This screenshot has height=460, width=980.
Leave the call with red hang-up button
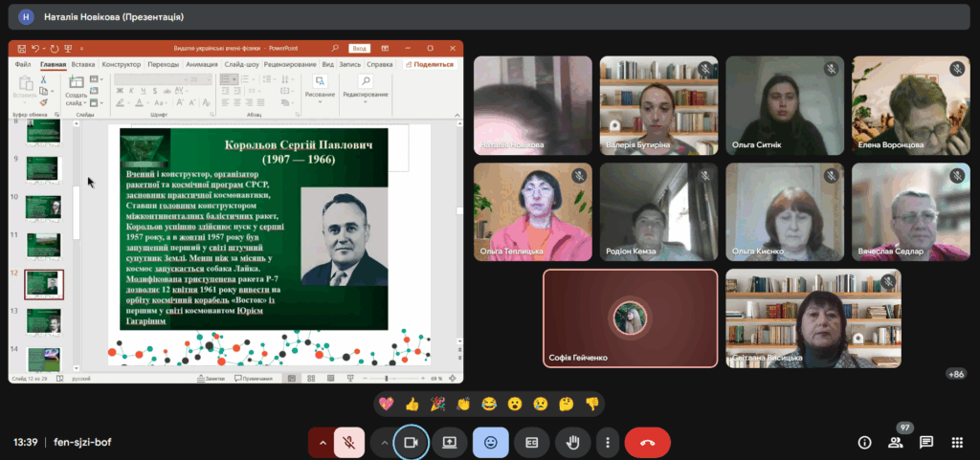(x=647, y=443)
